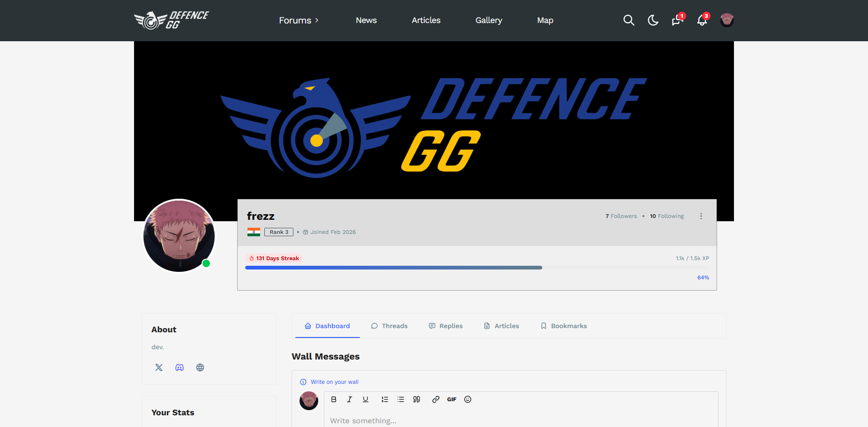Click frezz profile picture
This screenshot has width=868, height=427.
[x=179, y=236]
